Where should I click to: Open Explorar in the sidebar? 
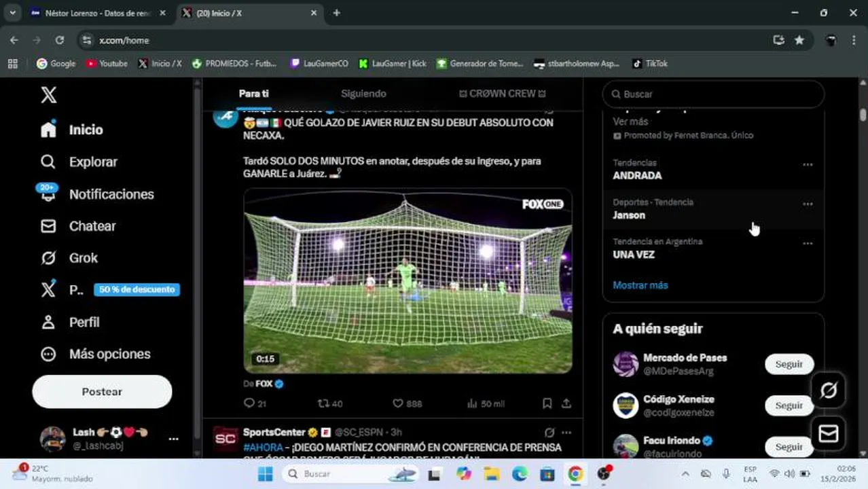79,162
